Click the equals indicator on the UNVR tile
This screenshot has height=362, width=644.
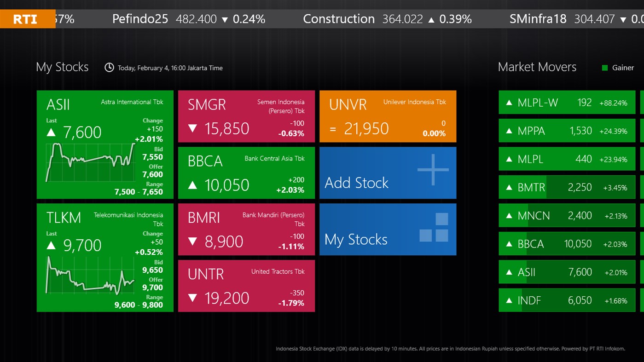click(x=332, y=129)
